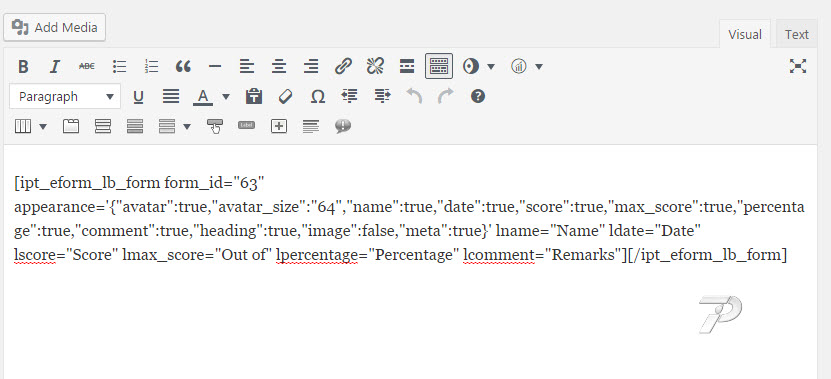Insert a blockquote
This screenshot has height=379, width=831.
[183, 66]
